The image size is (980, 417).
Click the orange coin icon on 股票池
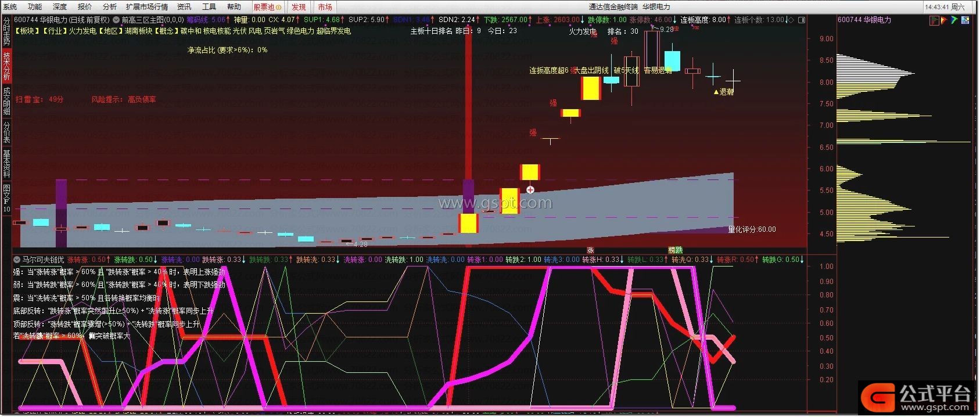[279, 8]
